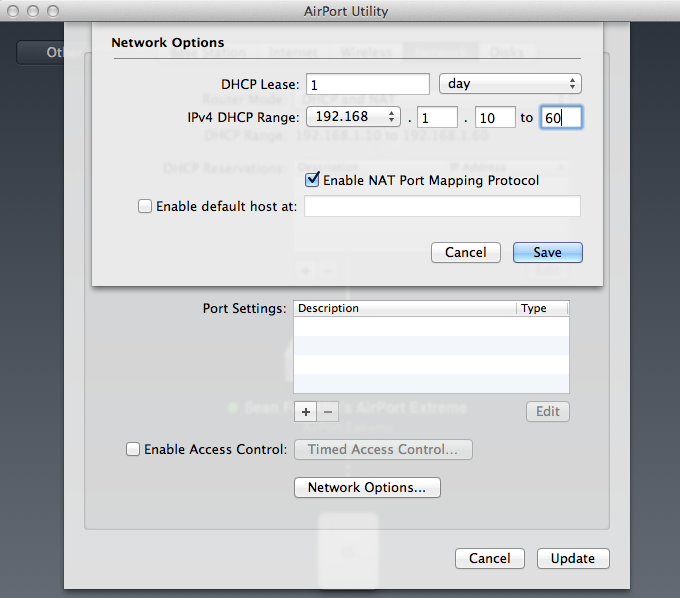Zoom the AirPort Utility window
The height and width of the screenshot is (598, 680).
pos(53,11)
